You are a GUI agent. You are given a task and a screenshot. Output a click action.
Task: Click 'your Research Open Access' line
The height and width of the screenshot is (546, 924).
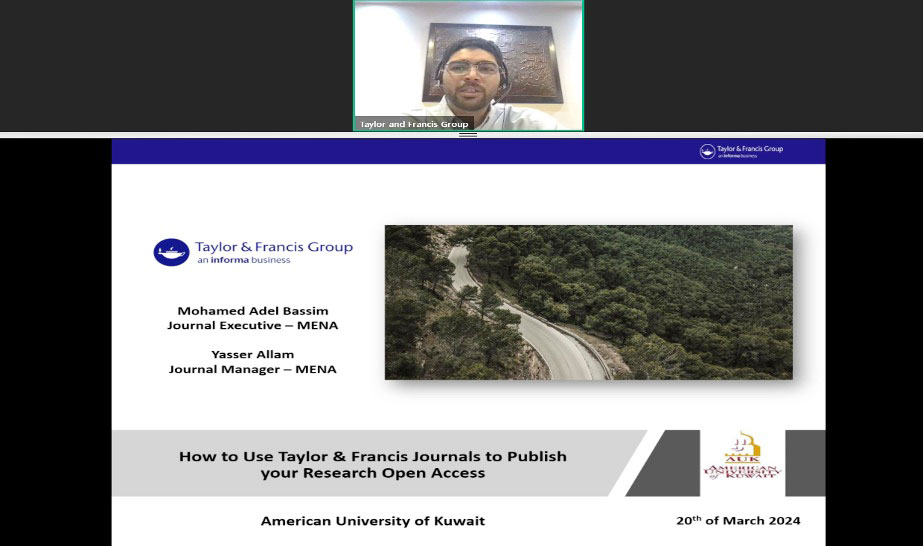click(x=372, y=473)
